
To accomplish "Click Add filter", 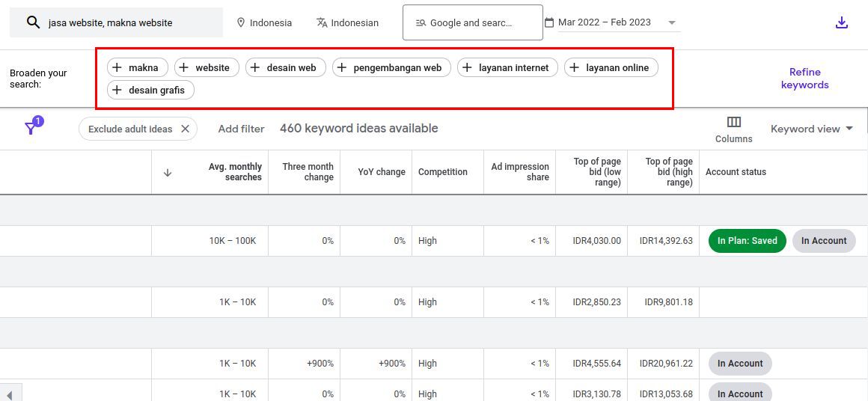I will tap(242, 129).
